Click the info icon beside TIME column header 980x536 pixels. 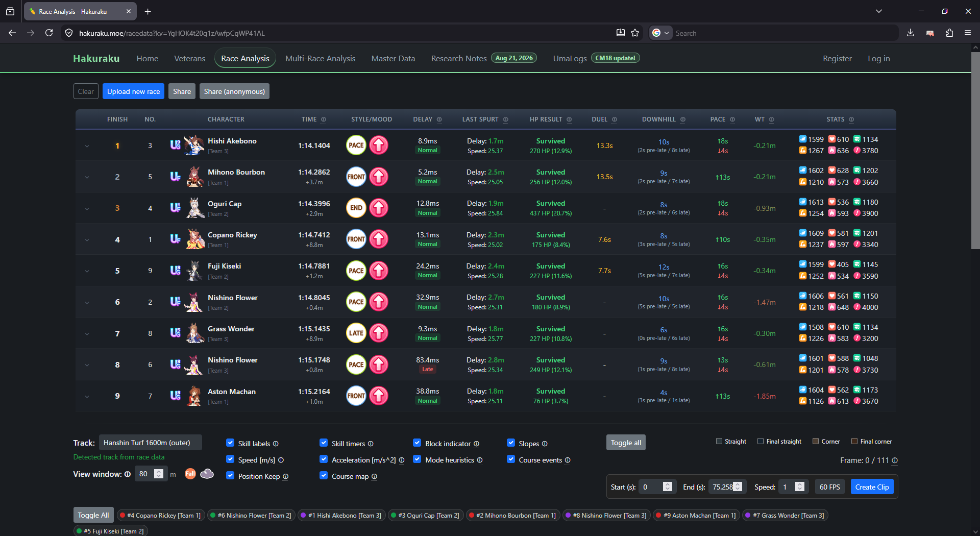(x=324, y=119)
